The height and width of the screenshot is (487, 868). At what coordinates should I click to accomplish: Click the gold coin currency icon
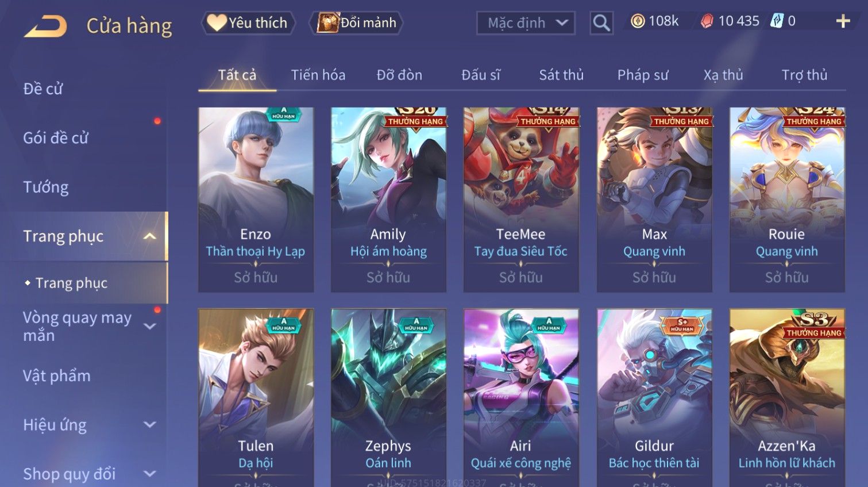coord(637,21)
